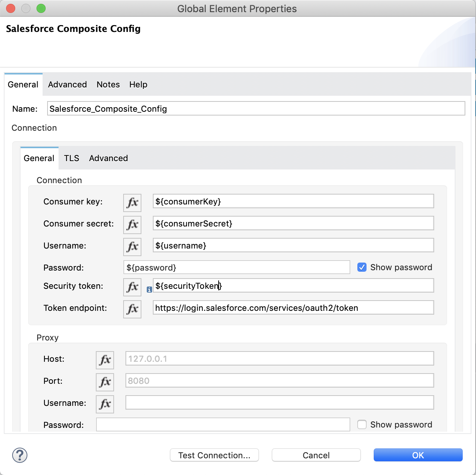Switch to the Advanced tab
The image size is (476, 475).
coord(67,84)
